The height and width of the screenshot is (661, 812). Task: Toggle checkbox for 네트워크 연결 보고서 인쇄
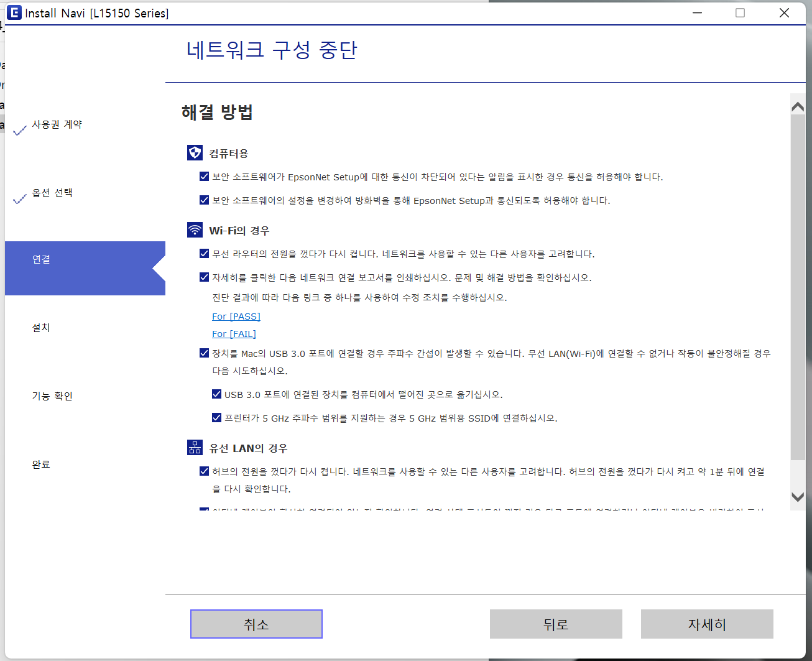click(x=204, y=277)
